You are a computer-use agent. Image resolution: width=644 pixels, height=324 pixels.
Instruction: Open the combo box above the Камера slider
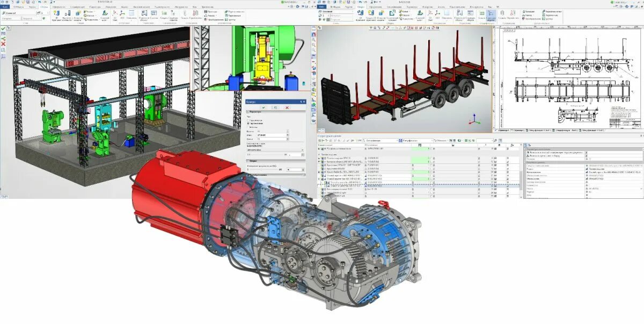point(275,150)
